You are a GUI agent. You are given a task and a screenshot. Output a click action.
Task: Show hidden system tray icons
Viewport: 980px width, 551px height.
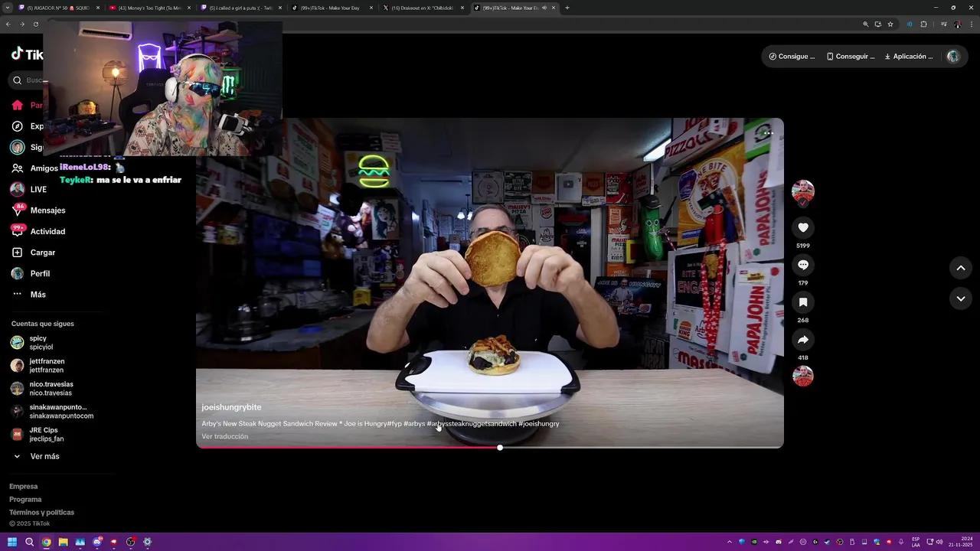click(729, 542)
